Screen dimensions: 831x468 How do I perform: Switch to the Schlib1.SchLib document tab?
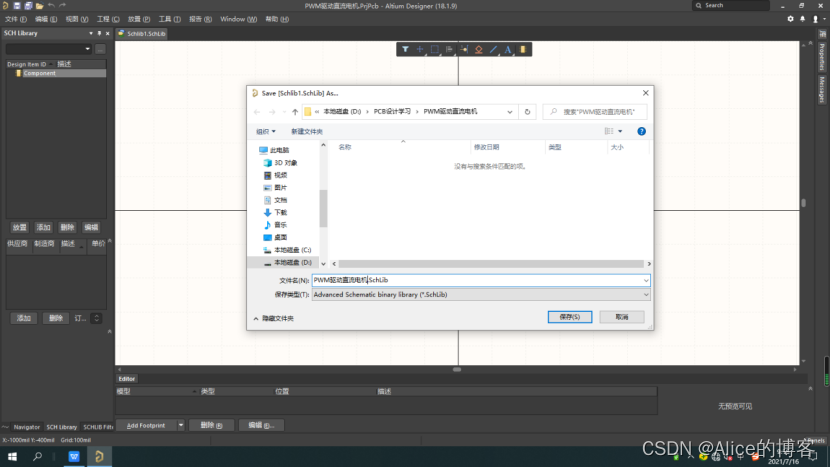(x=142, y=33)
